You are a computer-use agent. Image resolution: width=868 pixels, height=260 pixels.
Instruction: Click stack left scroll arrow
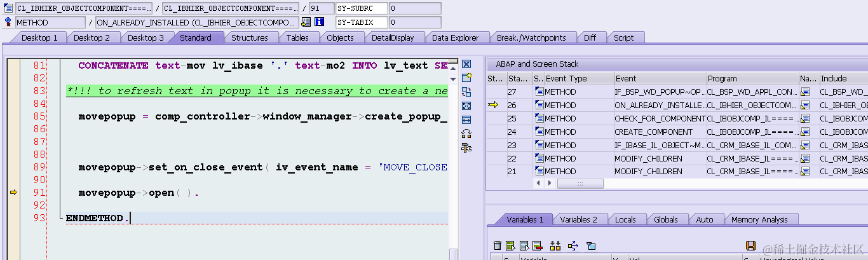point(539,183)
